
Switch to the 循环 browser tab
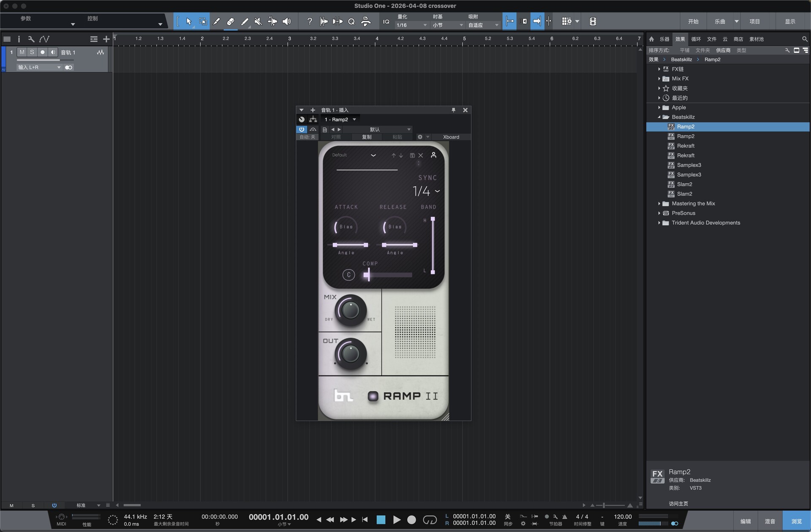point(696,39)
